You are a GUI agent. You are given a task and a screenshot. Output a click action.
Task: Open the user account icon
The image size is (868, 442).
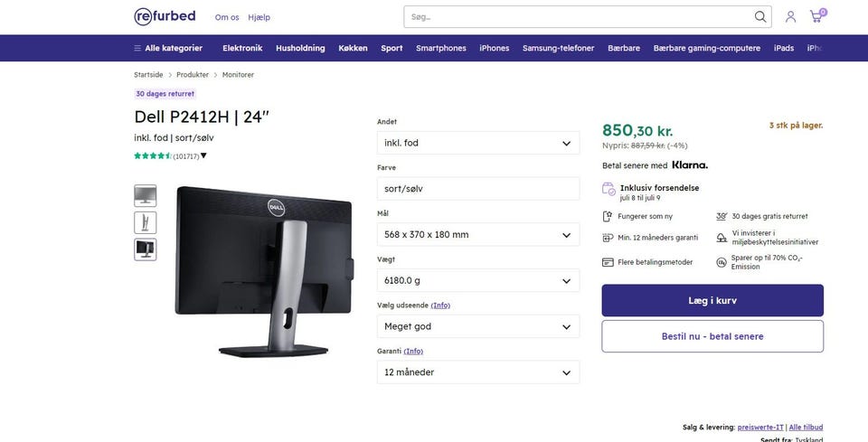click(x=790, y=16)
